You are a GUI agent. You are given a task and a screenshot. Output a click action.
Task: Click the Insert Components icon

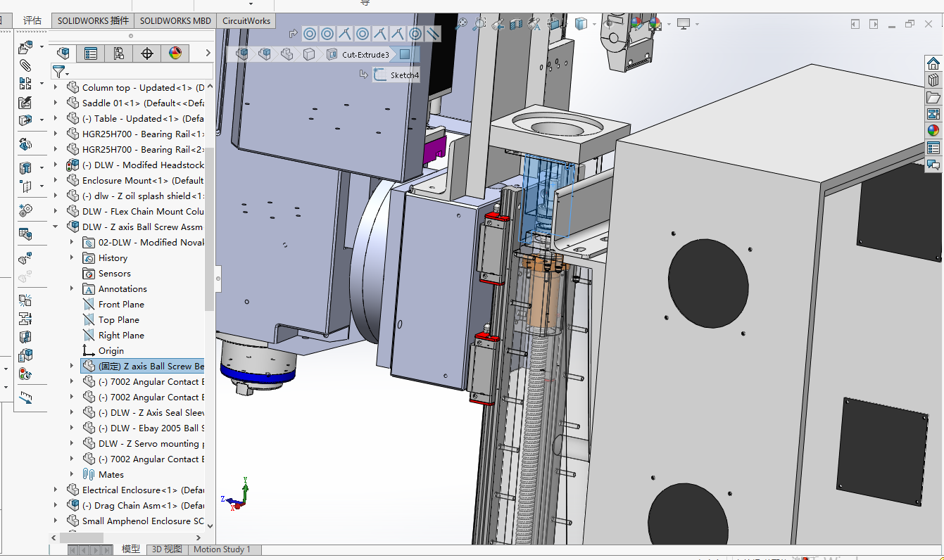25,48
